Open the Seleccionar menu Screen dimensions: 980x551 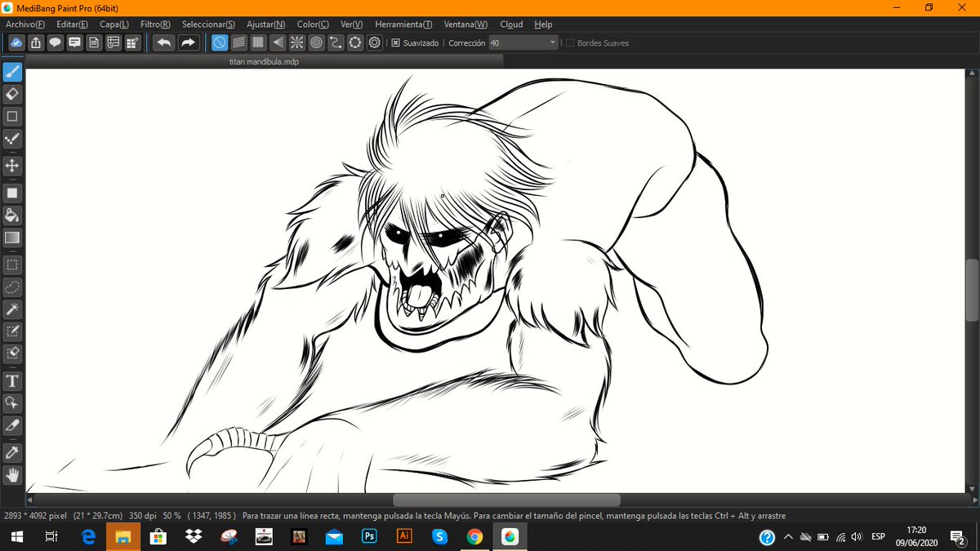click(x=208, y=24)
